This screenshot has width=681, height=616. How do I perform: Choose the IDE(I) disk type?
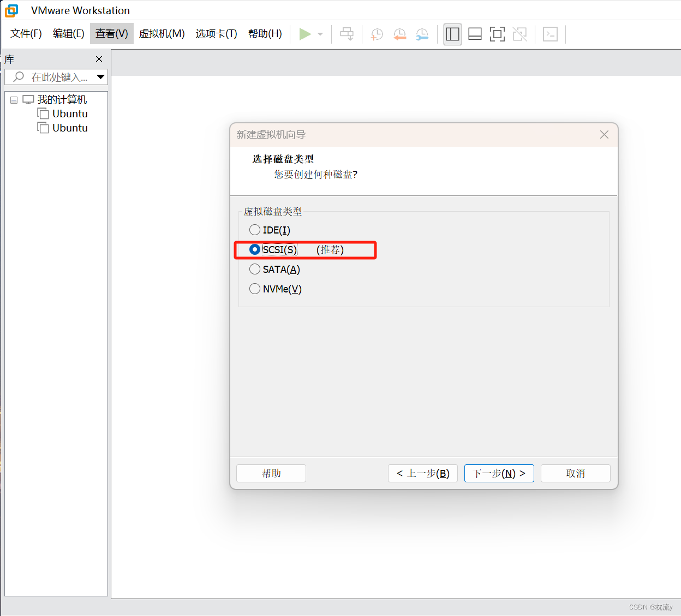click(270, 230)
